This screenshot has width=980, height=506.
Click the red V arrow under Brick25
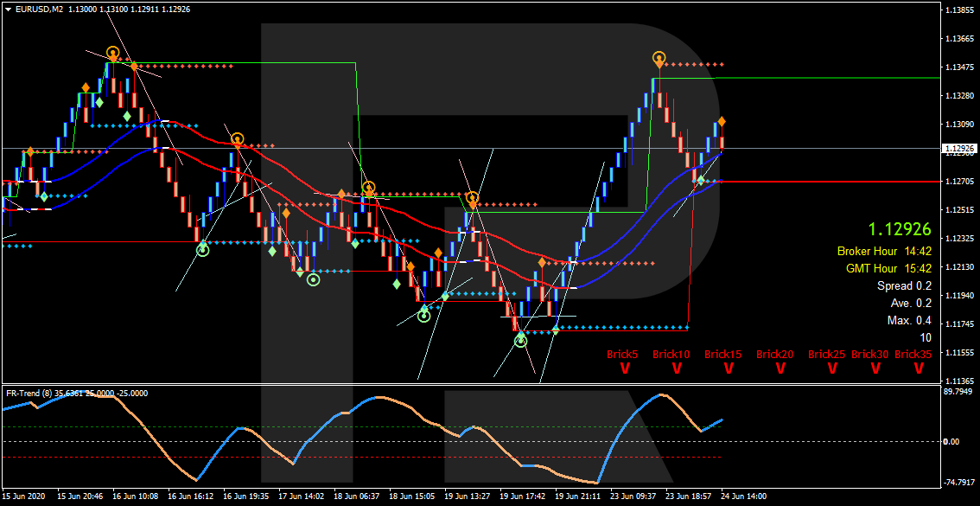coord(832,368)
